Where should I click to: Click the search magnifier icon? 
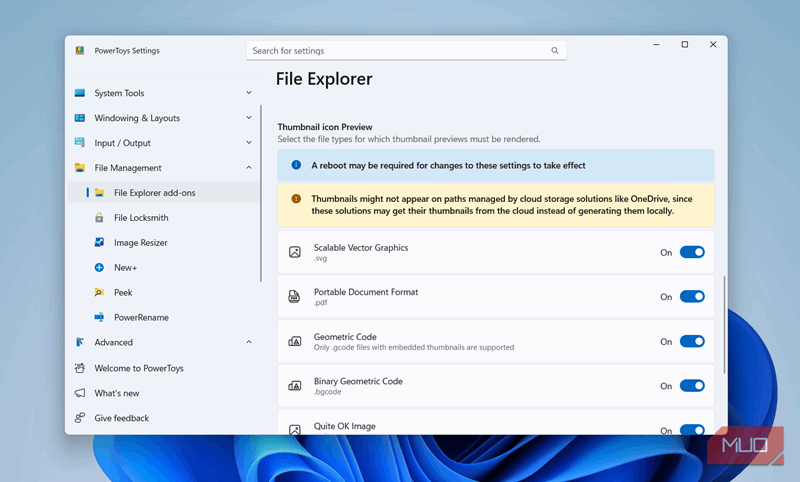point(554,50)
